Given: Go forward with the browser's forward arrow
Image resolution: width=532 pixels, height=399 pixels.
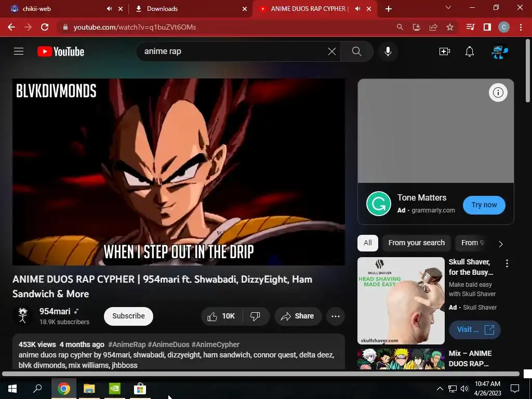Looking at the screenshot, I should 28,27.
